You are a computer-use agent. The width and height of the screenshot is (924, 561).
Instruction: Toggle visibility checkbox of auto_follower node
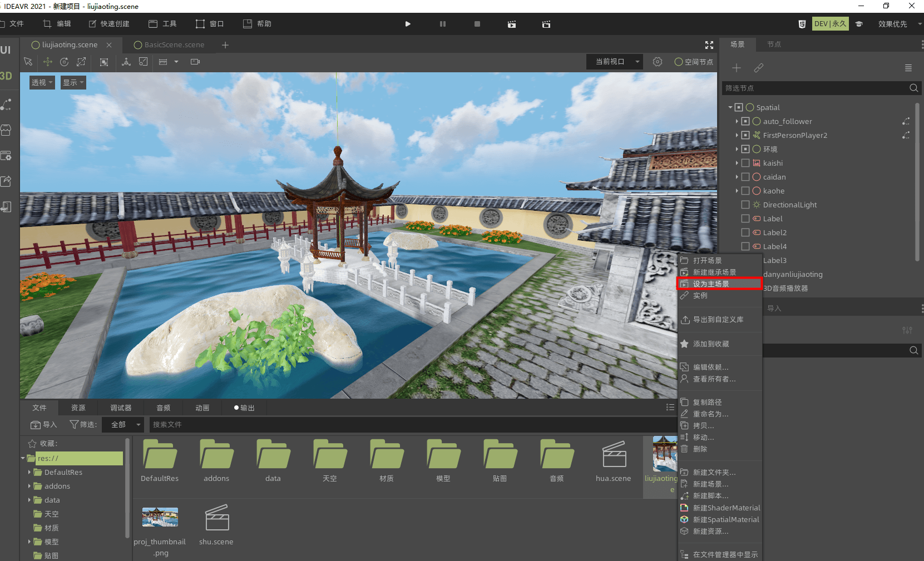[x=745, y=121]
